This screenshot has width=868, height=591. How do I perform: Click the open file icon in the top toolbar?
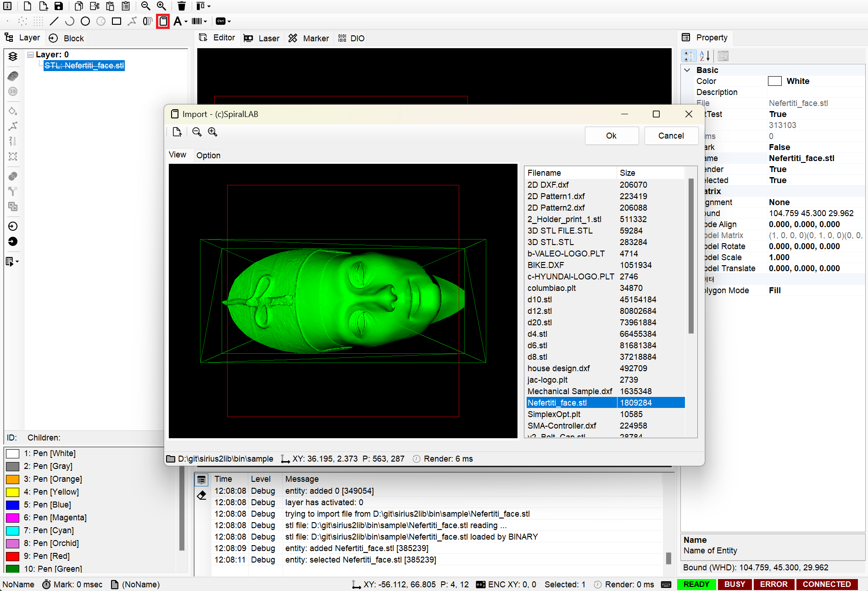tap(44, 6)
